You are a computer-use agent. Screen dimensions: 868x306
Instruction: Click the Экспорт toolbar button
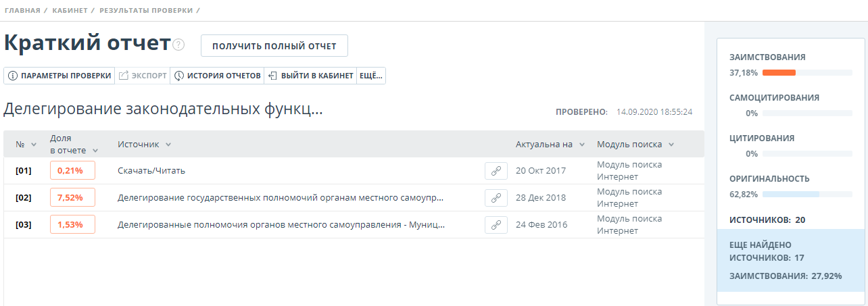point(143,76)
